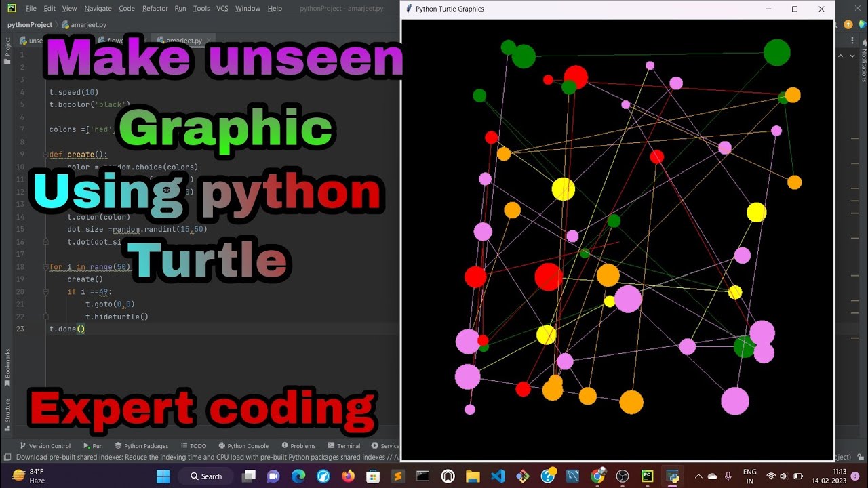Viewport: 868px width, 488px height.
Task: Open Python Packages tool window
Action: 142,446
